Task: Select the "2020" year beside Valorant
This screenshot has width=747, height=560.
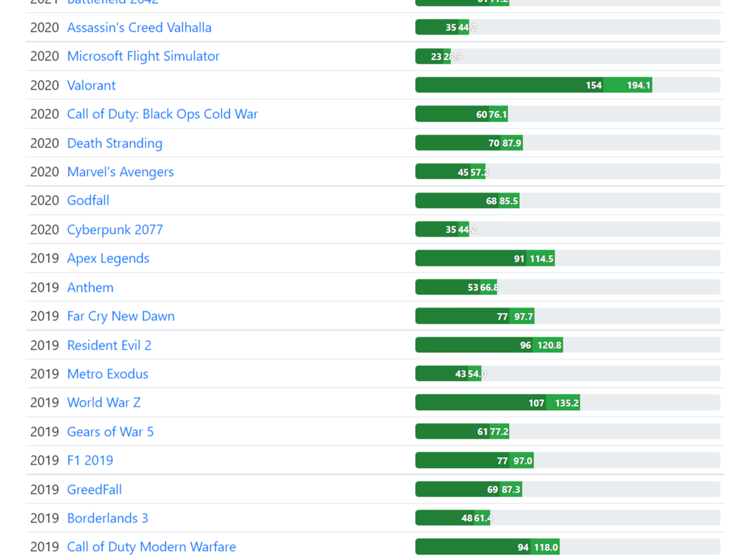Action: pyautogui.click(x=44, y=85)
